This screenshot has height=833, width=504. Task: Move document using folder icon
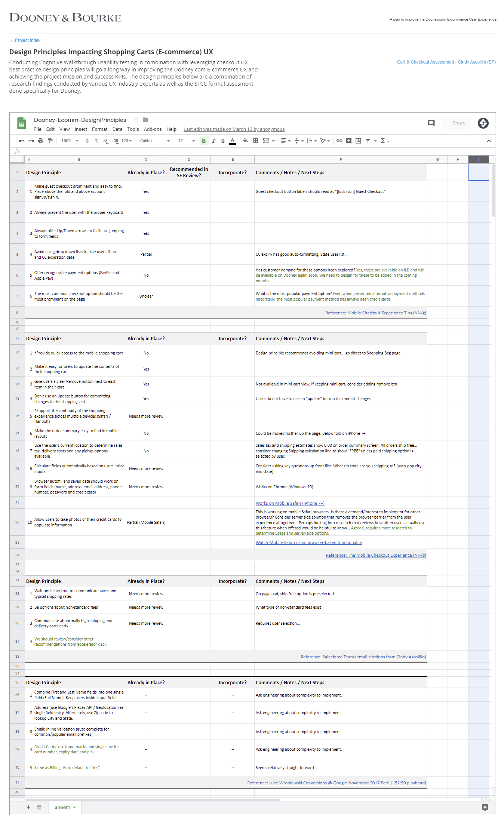pos(146,120)
